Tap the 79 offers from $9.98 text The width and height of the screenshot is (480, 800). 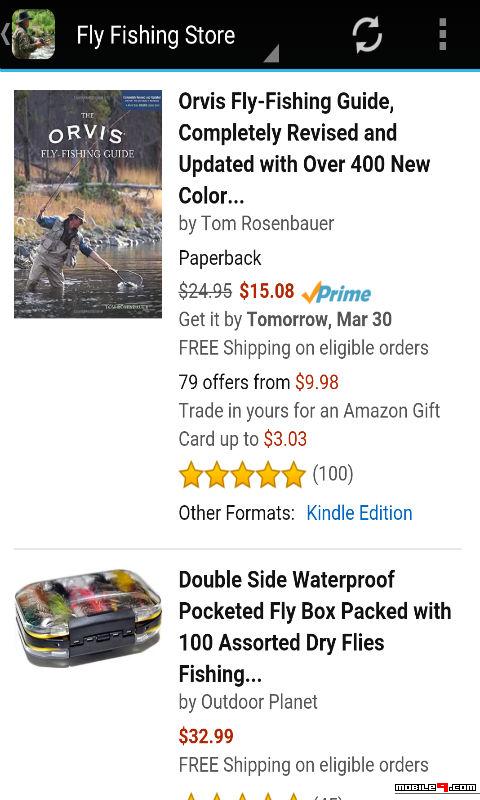click(x=259, y=382)
